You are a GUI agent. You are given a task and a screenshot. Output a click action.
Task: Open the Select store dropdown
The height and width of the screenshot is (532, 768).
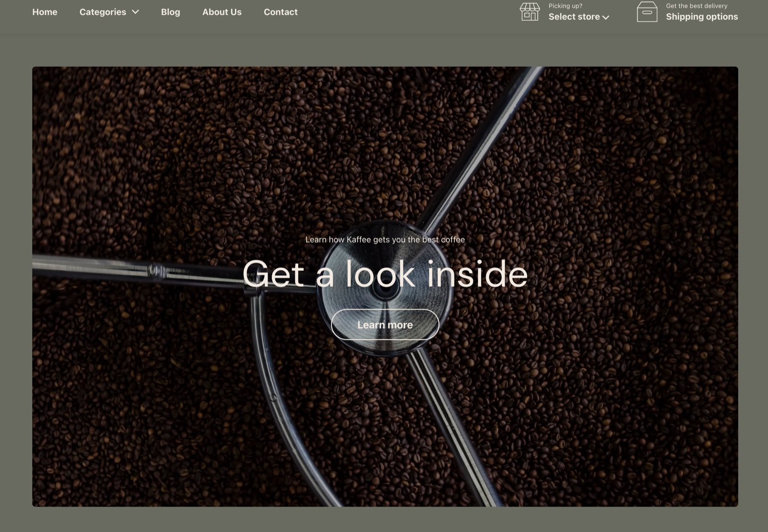point(579,17)
